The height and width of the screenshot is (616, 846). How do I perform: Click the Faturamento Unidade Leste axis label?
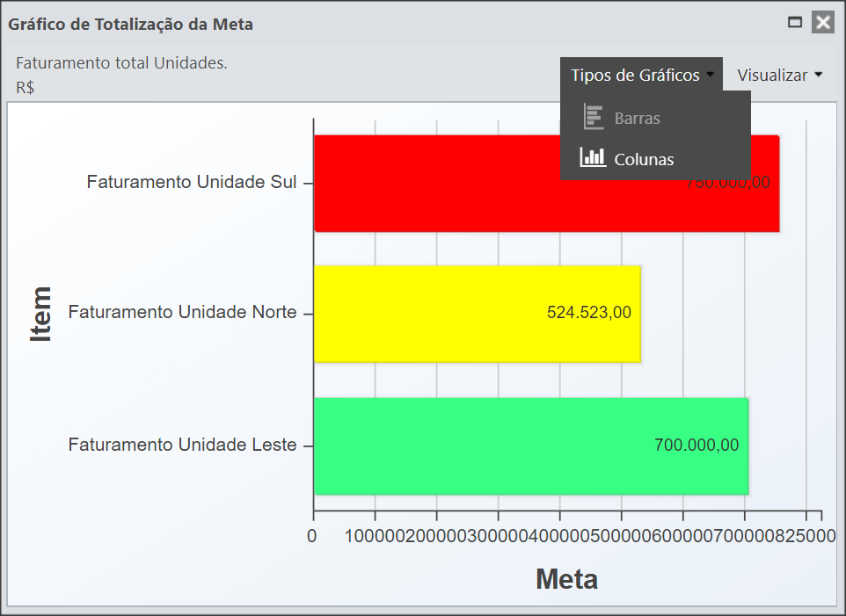click(x=182, y=445)
